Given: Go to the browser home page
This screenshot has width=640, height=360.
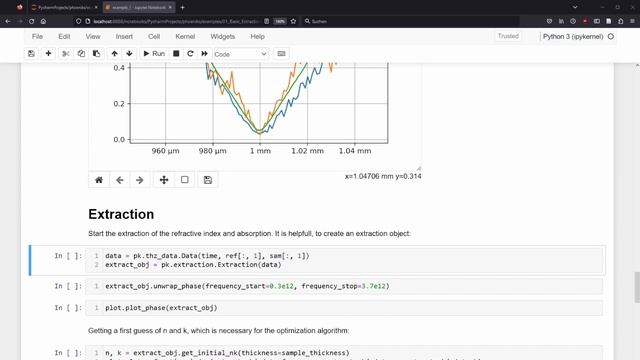Looking at the screenshot, I should click(43, 21).
